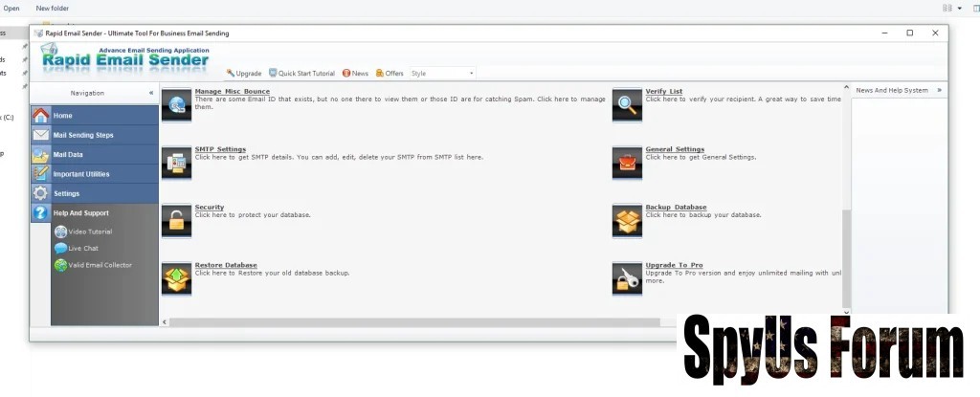Image resolution: width=980 pixels, height=397 pixels.
Task: Click the horizontal scrollbar at bottom
Action: tap(412, 322)
